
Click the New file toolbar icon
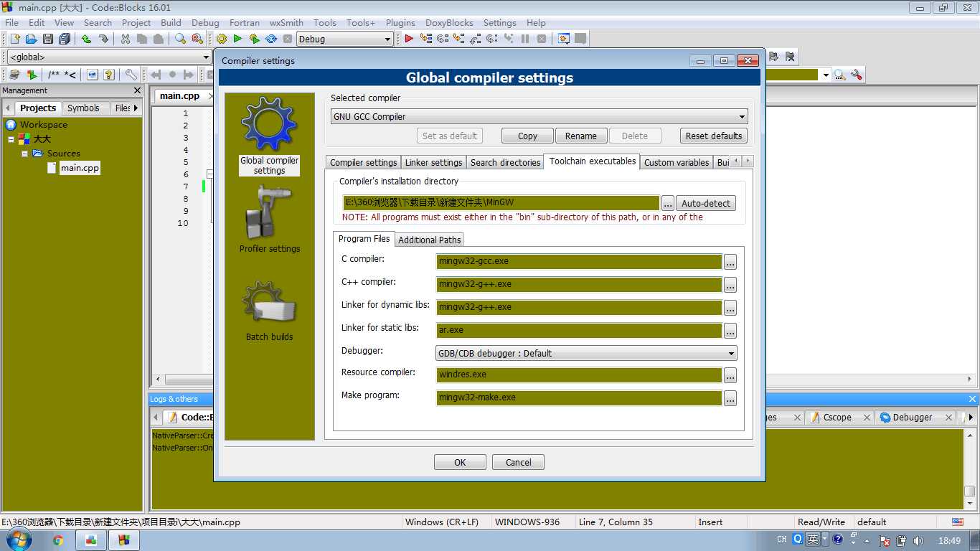pos(14,39)
